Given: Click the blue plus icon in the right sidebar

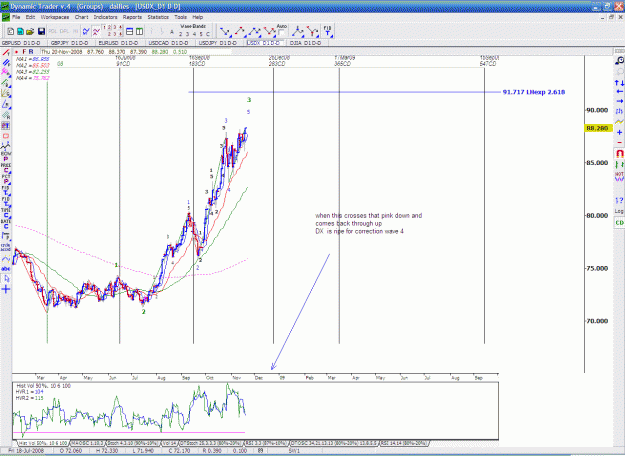Looking at the screenshot, I should pyautogui.click(x=619, y=132).
